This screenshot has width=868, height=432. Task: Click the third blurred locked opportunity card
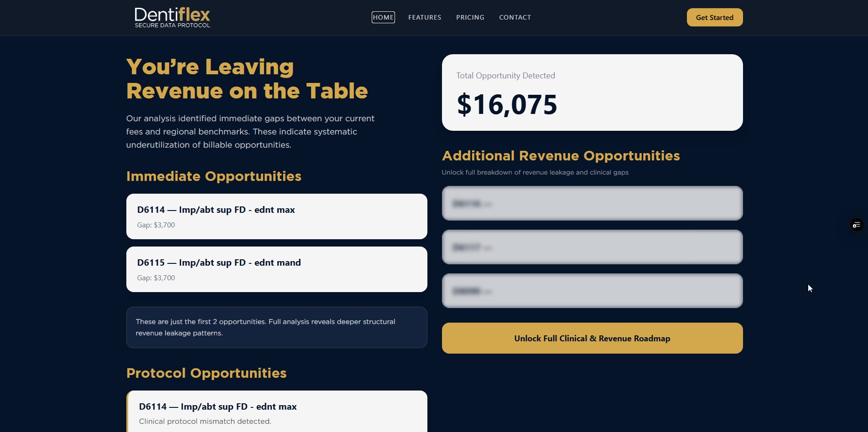(x=592, y=291)
